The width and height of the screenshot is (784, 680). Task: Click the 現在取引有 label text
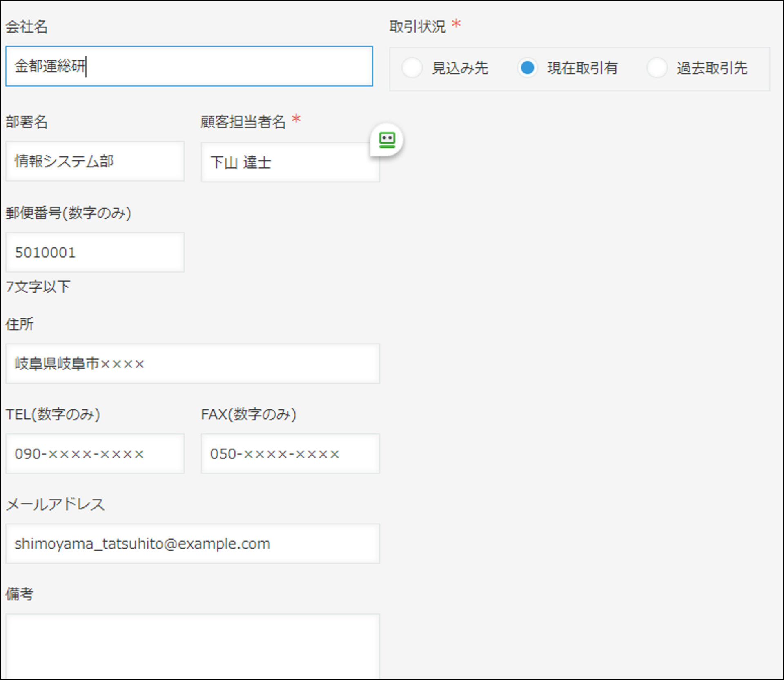(582, 68)
